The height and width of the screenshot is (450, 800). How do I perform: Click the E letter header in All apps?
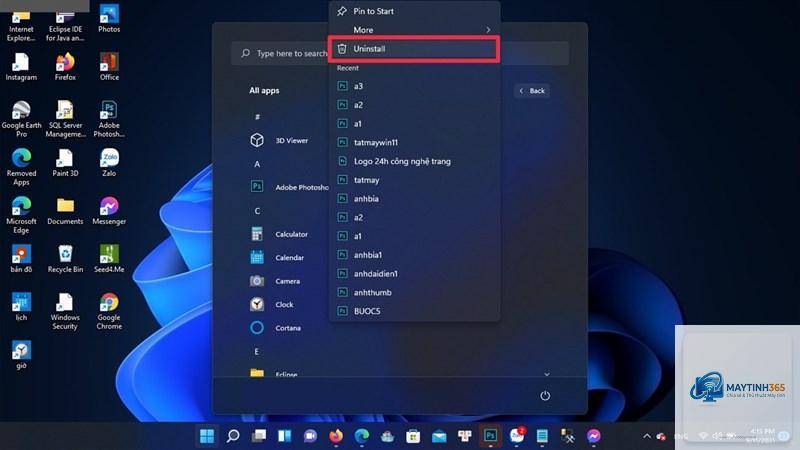(x=257, y=352)
